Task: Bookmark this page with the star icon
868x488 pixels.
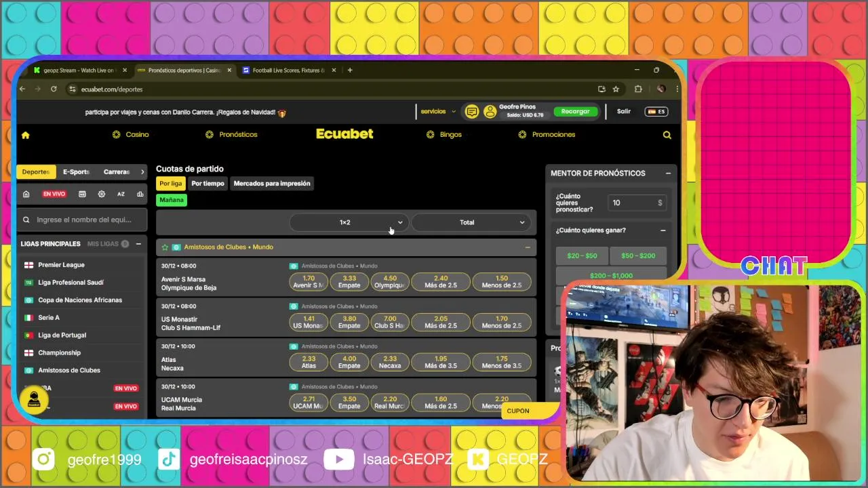Action: pyautogui.click(x=616, y=89)
